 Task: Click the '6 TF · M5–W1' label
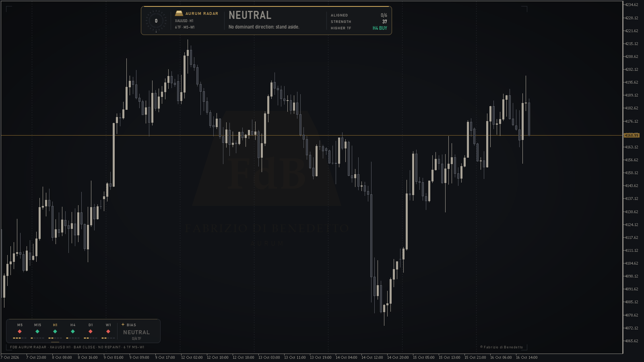[185, 27]
